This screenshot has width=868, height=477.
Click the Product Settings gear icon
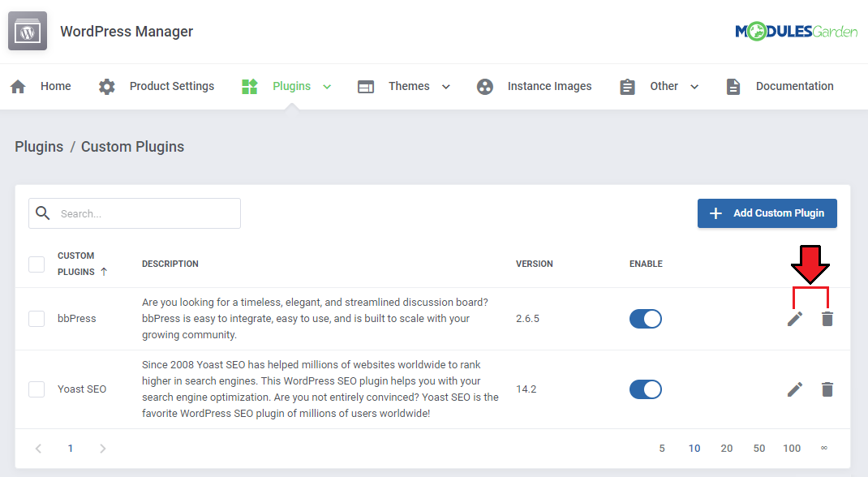107,86
